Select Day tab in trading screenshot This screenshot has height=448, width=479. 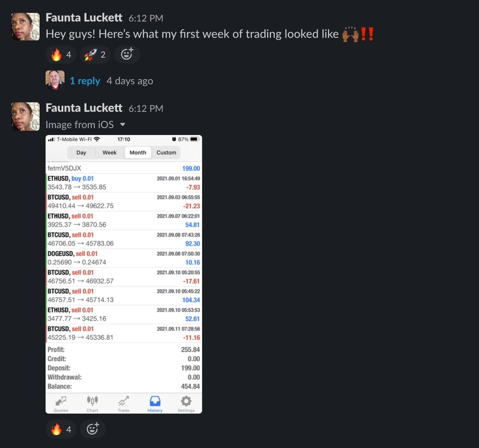[81, 152]
